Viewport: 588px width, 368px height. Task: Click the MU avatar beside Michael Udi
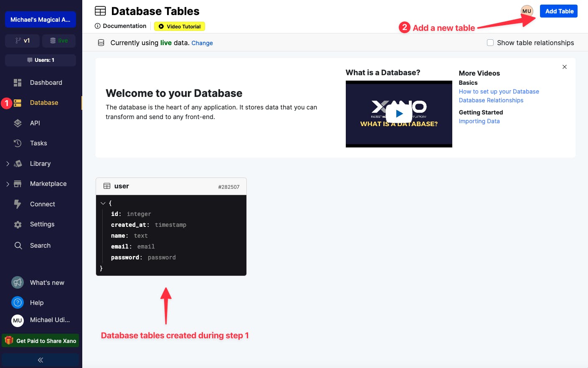point(18,320)
